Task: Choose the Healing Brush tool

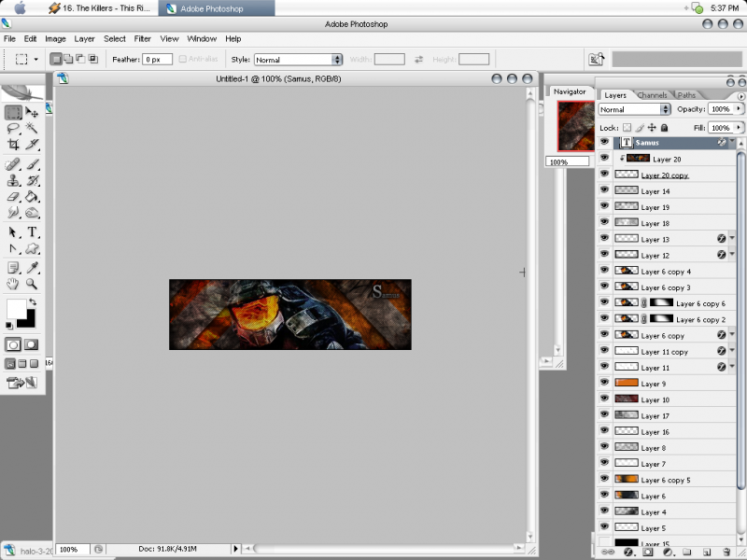Action: pyautogui.click(x=13, y=165)
